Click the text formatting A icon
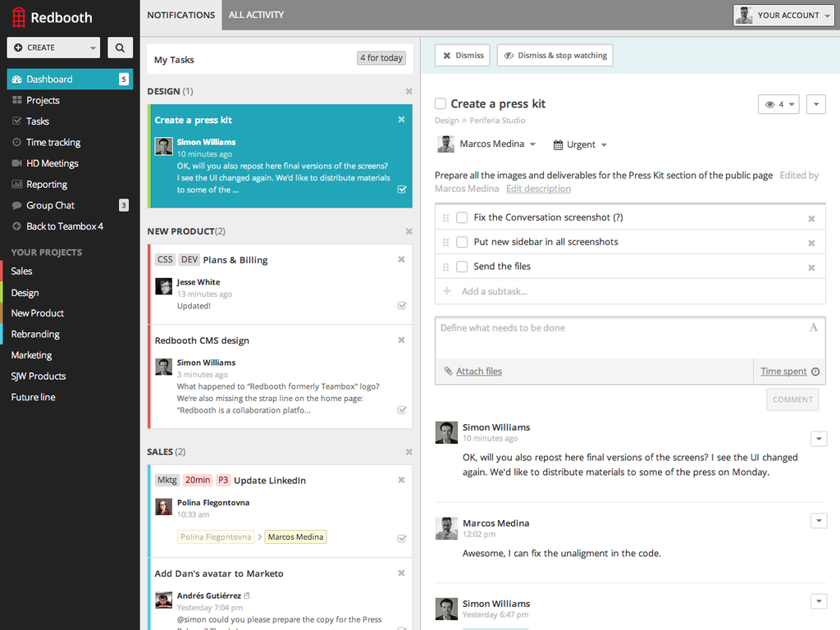 pos(814,328)
